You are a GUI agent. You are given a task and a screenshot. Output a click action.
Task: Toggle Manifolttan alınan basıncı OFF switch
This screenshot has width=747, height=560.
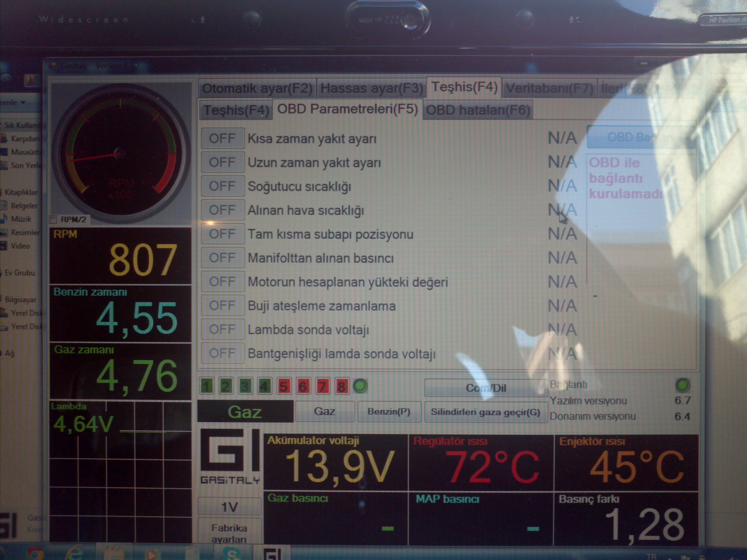pyautogui.click(x=223, y=258)
